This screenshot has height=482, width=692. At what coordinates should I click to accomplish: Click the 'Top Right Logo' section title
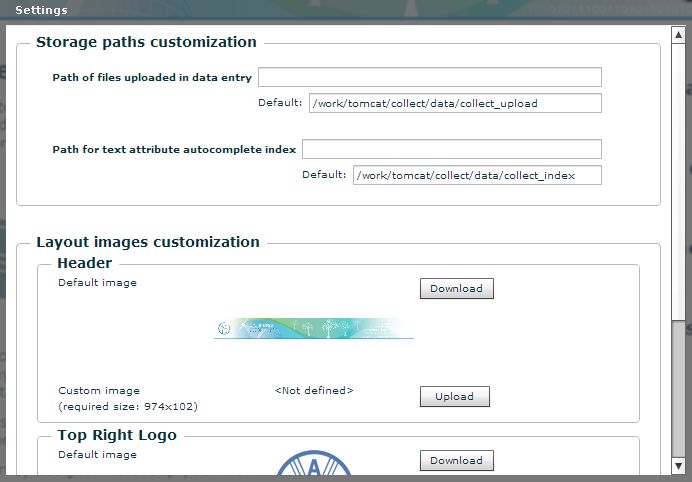pos(117,435)
